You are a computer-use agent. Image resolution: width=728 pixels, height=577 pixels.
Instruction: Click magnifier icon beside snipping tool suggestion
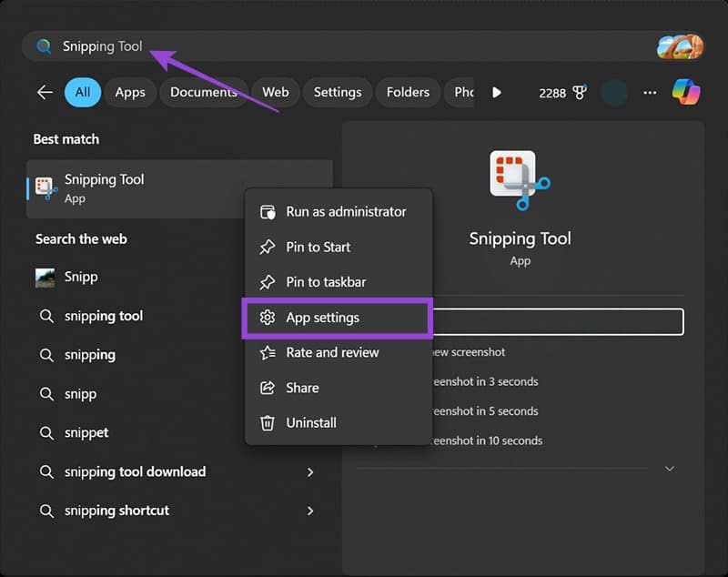[x=46, y=316]
